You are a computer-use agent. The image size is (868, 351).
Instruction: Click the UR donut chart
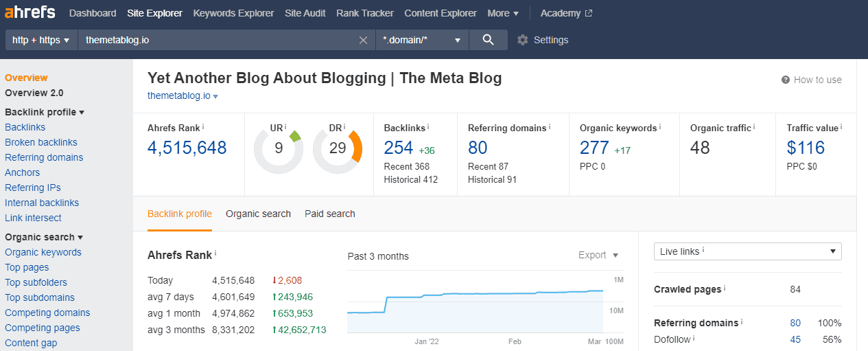click(278, 148)
